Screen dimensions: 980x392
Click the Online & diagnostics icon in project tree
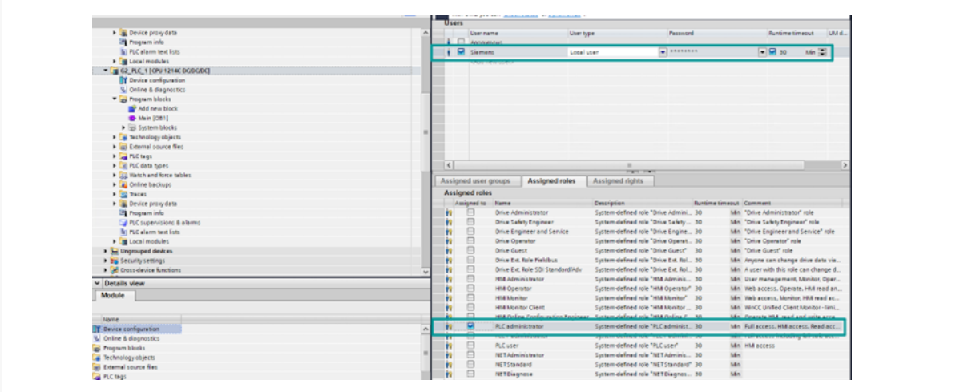[x=123, y=90]
